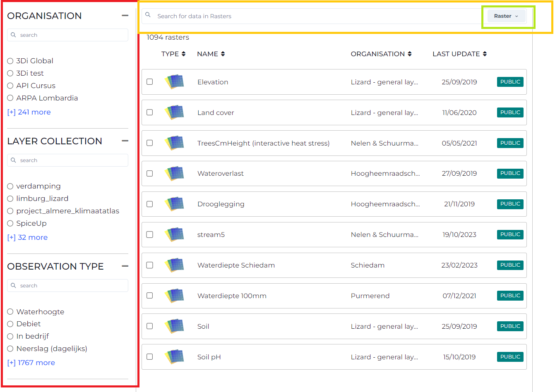Click the Land cover raster icon
This screenshot has width=555, height=392.
[x=174, y=112]
